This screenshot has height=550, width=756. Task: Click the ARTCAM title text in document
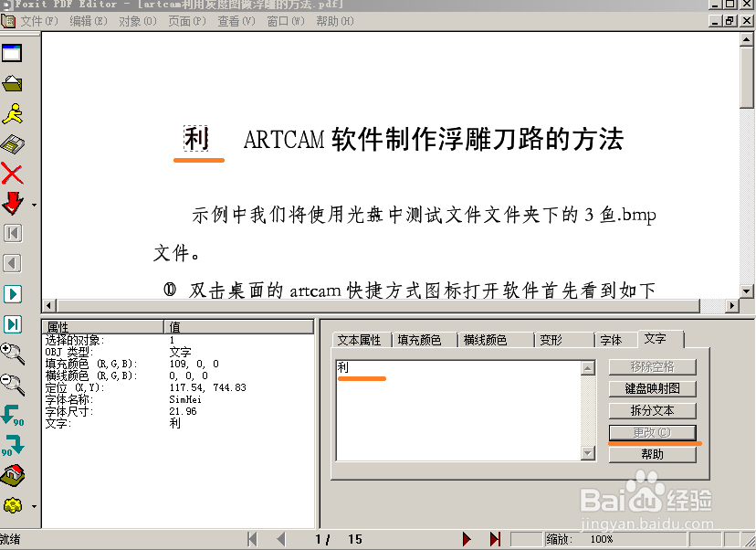click(x=283, y=140)
